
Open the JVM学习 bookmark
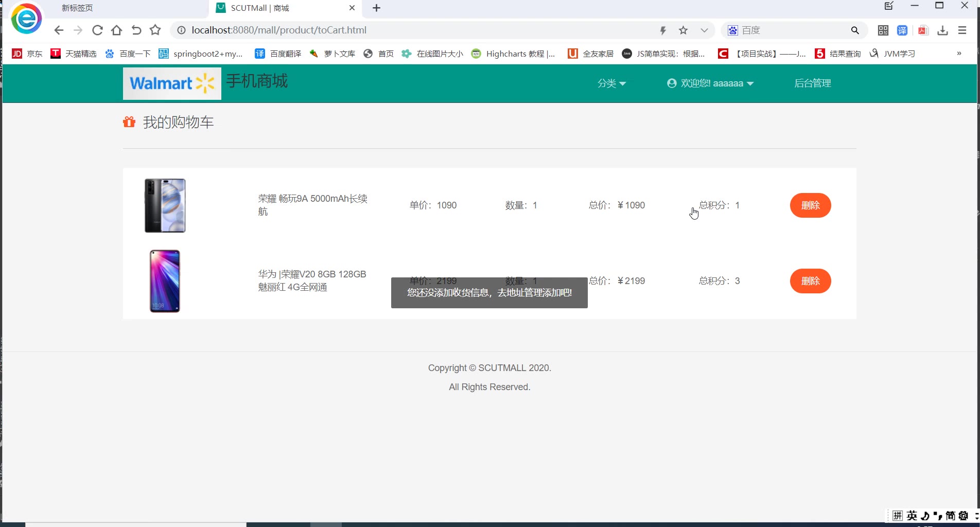point(892,54)
